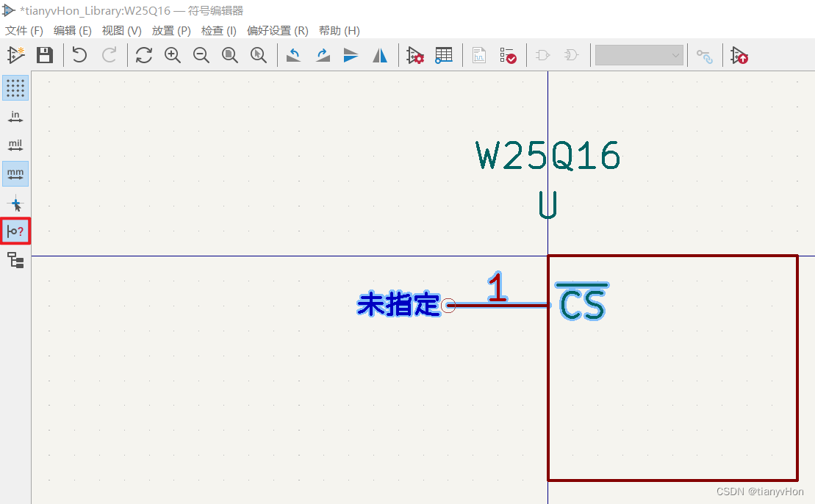815x504 pixels.
Task: Run symbol checker
Action: pos(508,55)
